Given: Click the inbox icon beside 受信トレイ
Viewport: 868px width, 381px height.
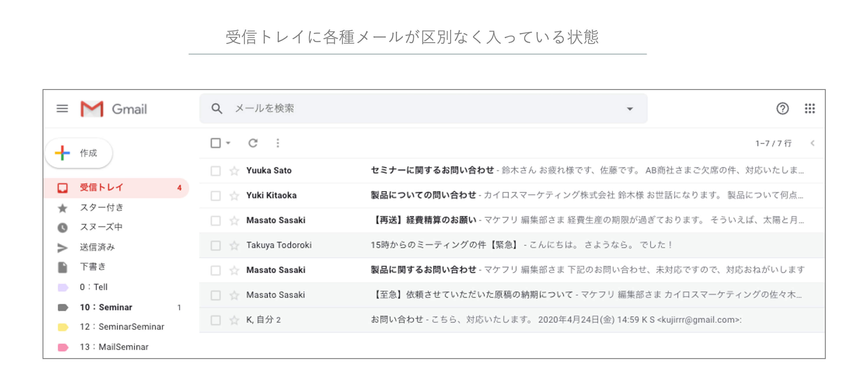Looking at the screenshot, I should click(x=62, y=188).
